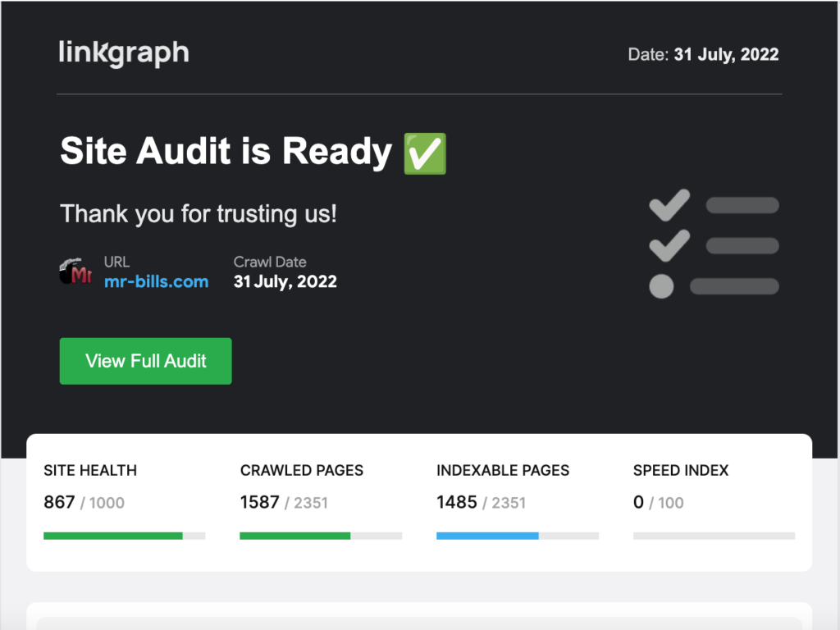Select the SPEED INDEX metric label

pyautogui.click(x=680, y=470)
